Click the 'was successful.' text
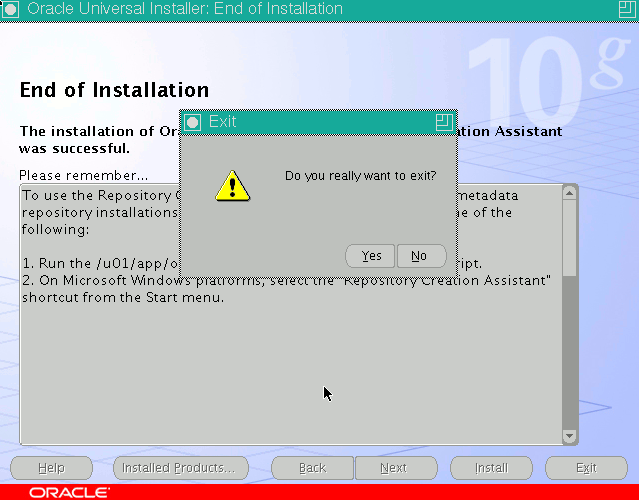Screen dimensions: 639x500 tap(74, 148)
